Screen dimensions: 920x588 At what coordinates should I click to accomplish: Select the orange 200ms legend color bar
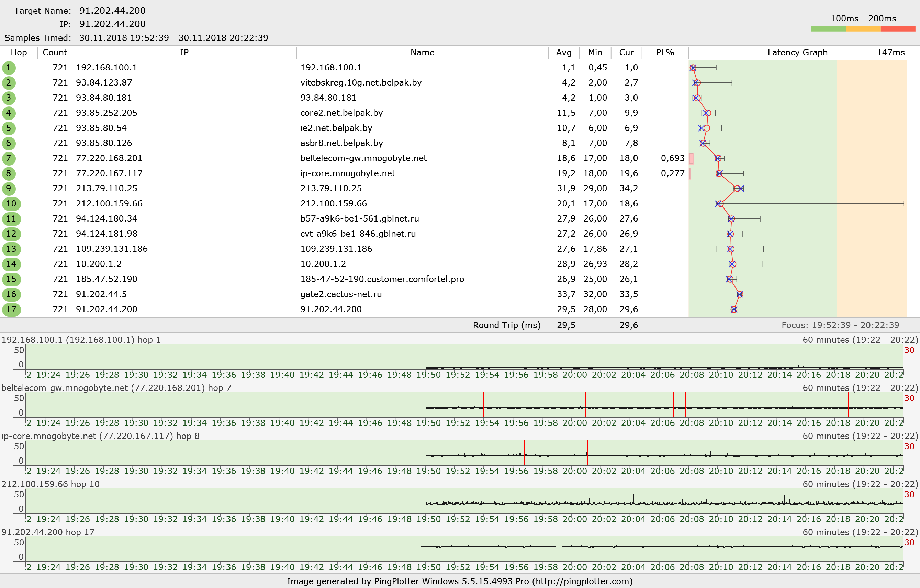click(x=863, y=29)
